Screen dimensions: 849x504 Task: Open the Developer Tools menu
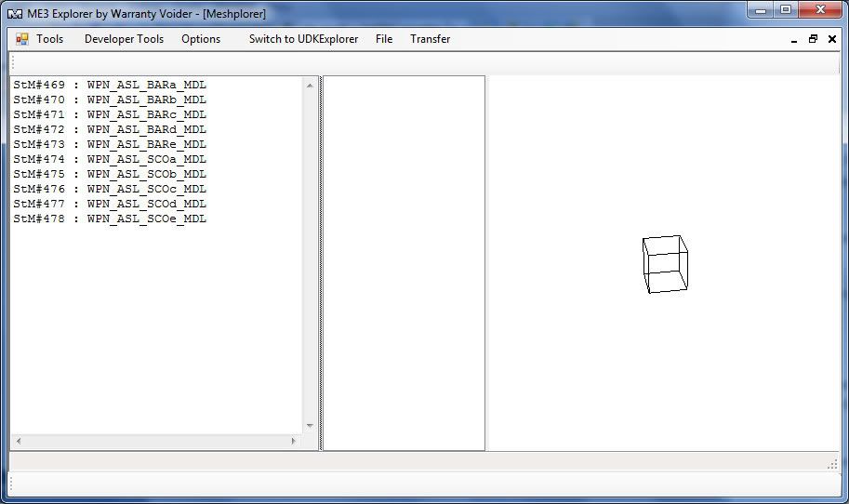[124, 39]
